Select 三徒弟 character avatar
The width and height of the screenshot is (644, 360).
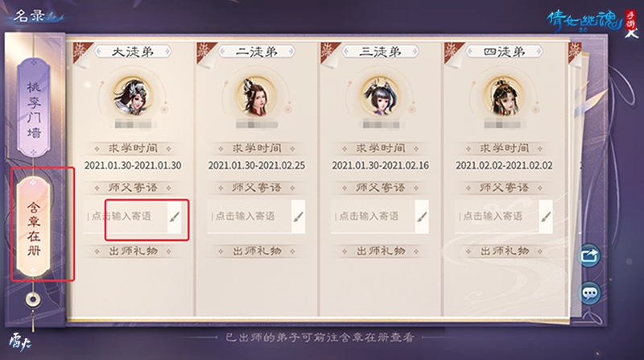[379, 96]
